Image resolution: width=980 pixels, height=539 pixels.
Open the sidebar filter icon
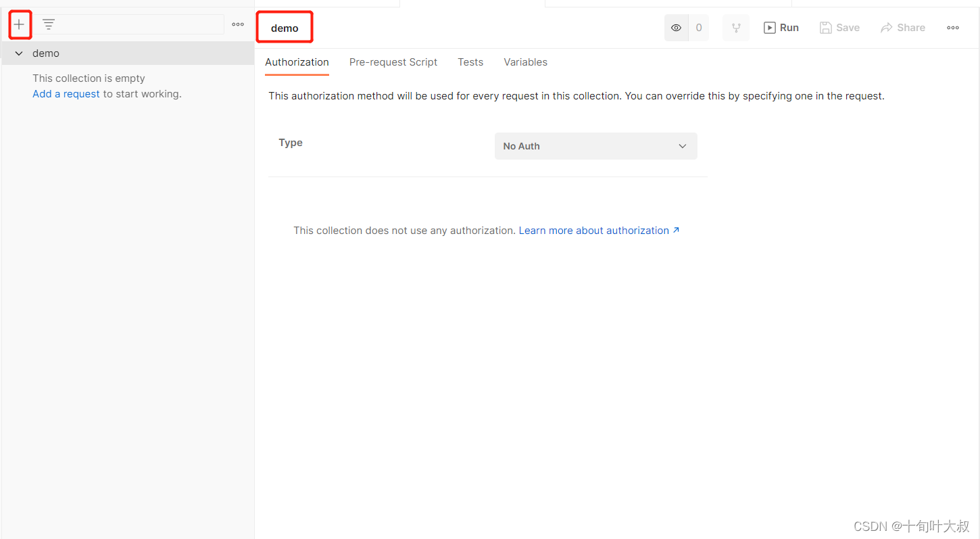pyautogui.click(x=49, y=24)
